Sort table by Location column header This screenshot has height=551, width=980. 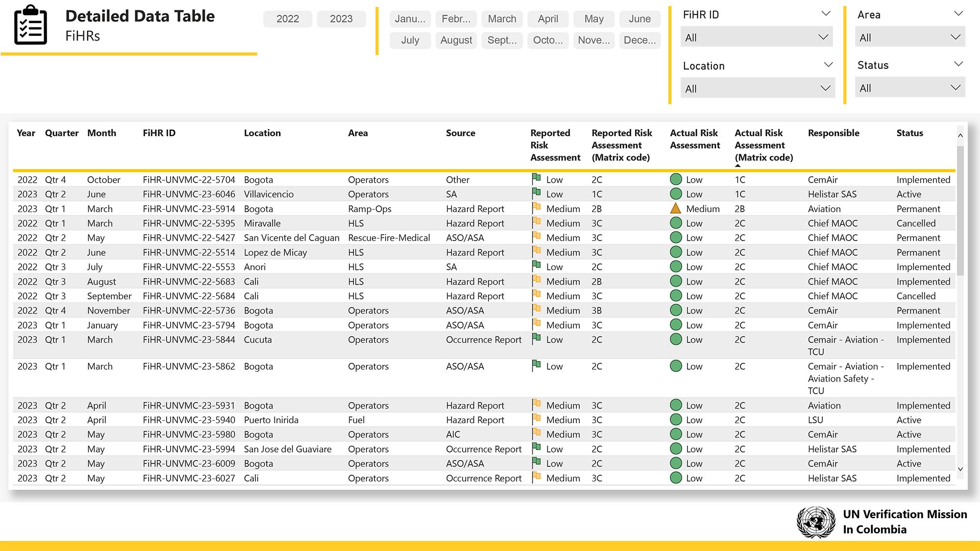click(262, 133)
